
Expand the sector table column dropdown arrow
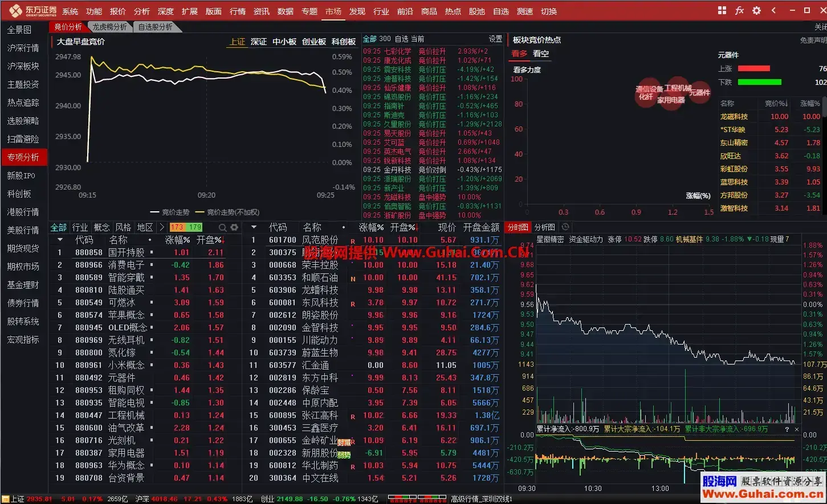[60, 240]
